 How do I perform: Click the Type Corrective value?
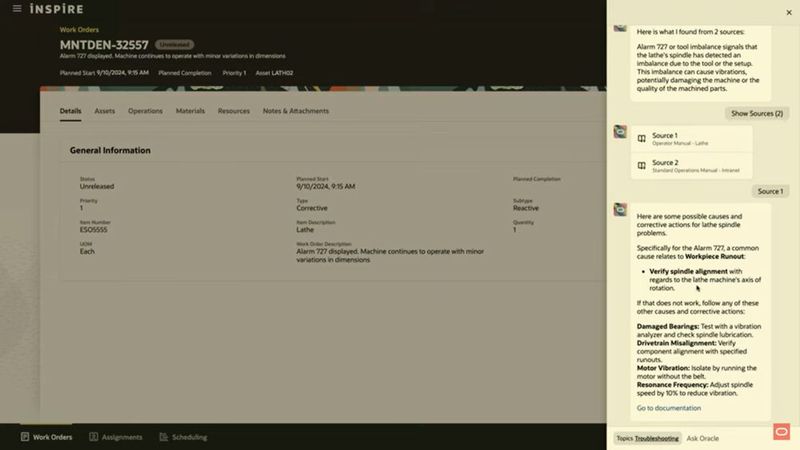coord(312,208)
